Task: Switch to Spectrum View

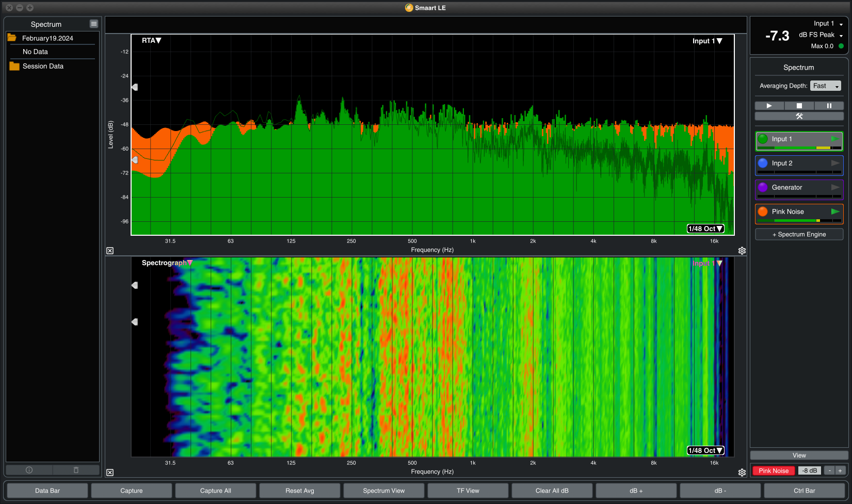Action: pyautogui.click(x=384, y=491)
